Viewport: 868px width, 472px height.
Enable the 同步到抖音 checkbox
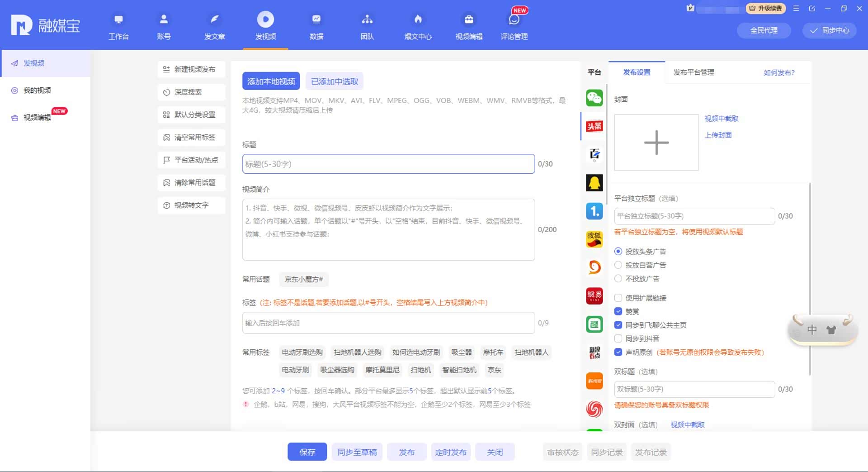pyautogui.click(x=618, y=339)
